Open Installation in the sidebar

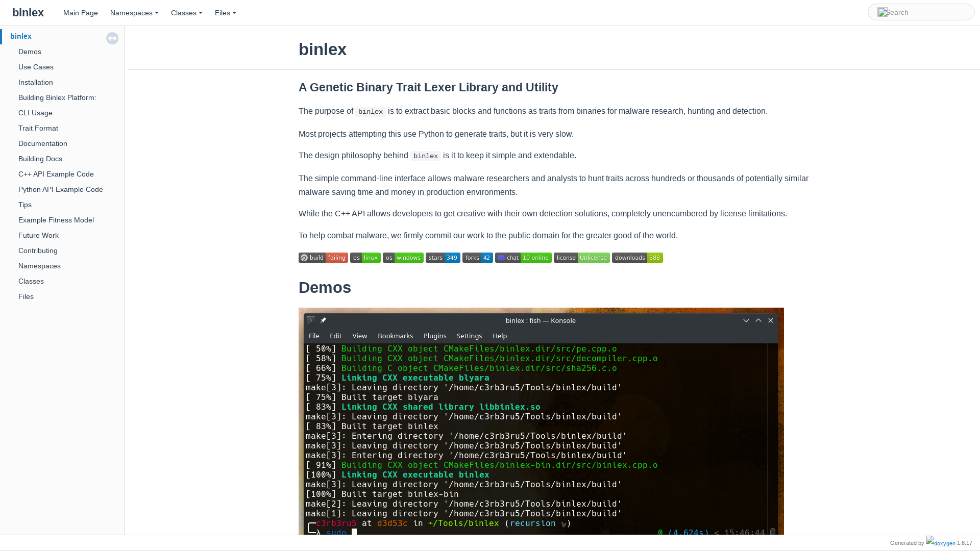pyautogui.click(x=36, y=82)
